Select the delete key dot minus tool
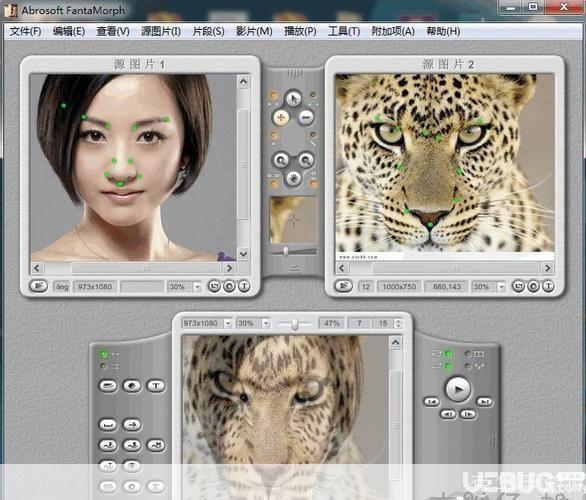Screen dimensions: 586x500 pos(306,117)
